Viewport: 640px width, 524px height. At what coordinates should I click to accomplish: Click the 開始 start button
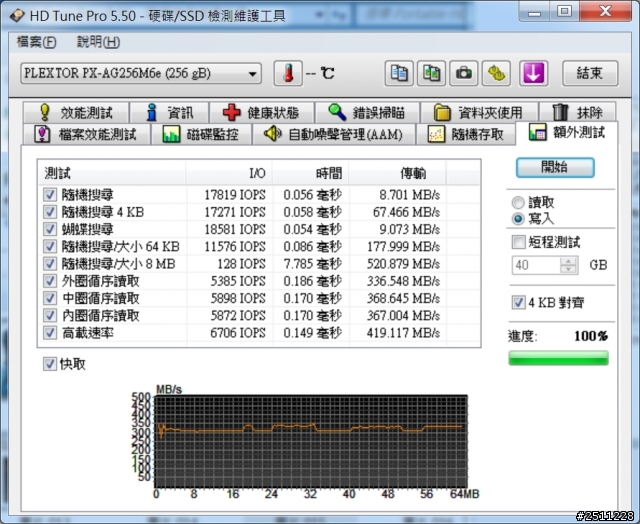click(555, 167)
